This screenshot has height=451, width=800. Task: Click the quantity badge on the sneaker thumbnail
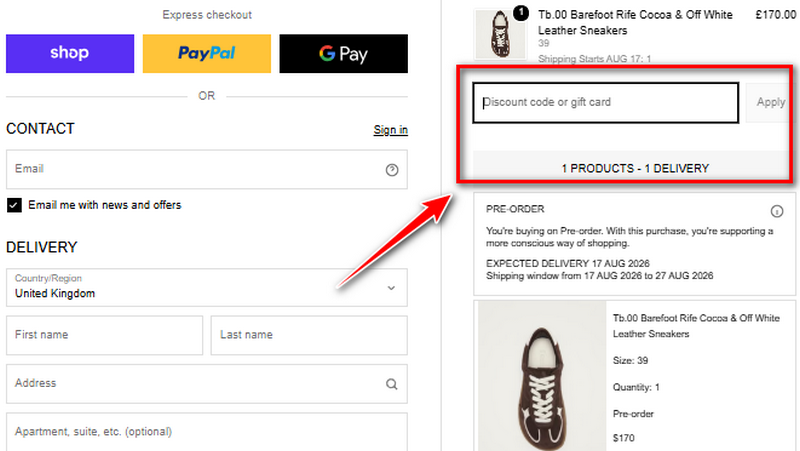pos(520,13)
